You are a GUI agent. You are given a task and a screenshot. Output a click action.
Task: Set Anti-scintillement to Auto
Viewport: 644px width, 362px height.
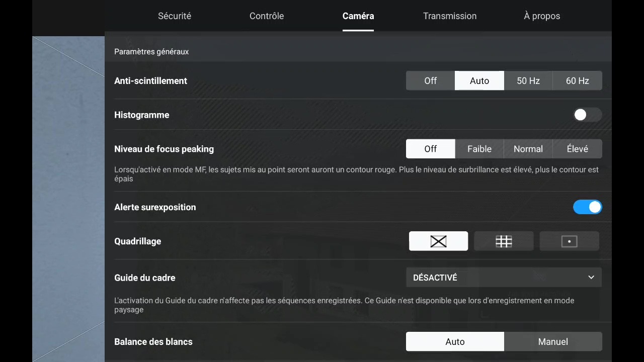click(x=479, y=80)
